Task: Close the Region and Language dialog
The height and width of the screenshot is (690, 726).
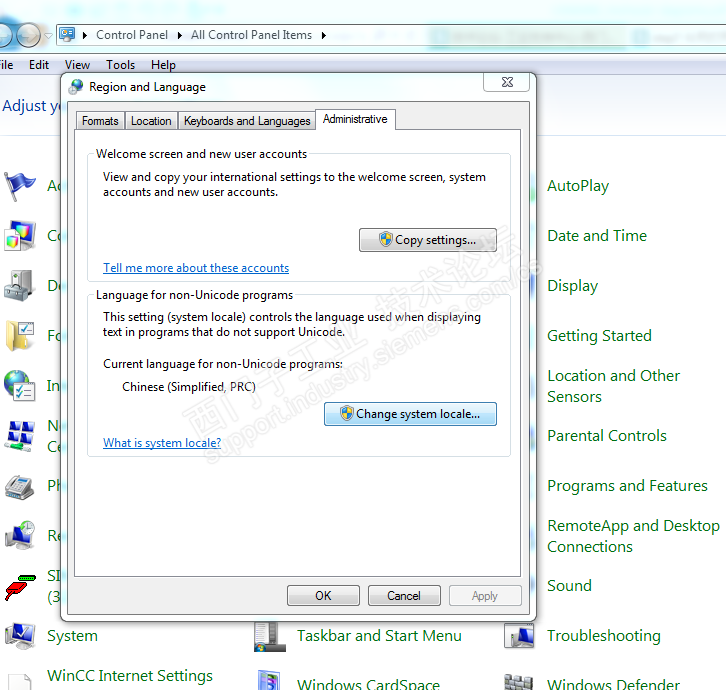Action: pyautogui.click(x=507, y=82)
